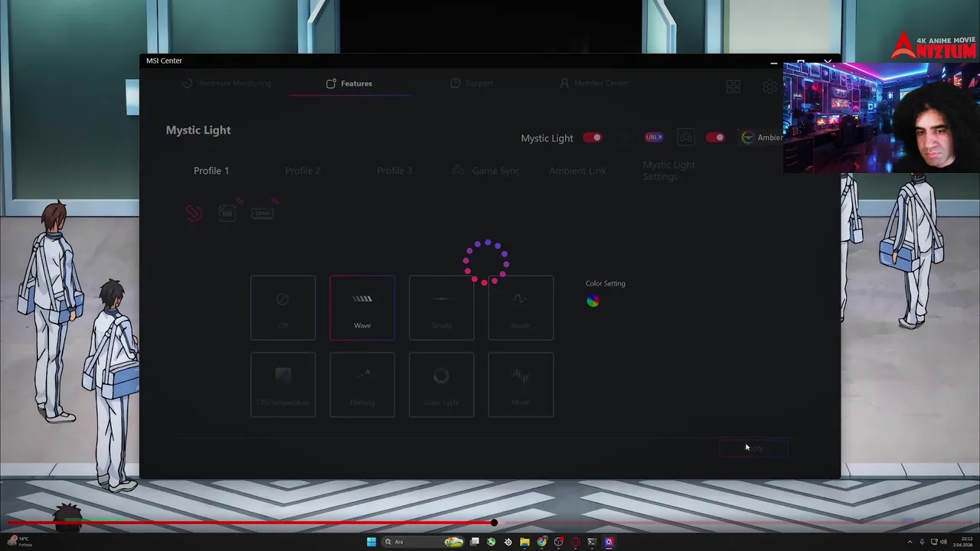Screen dimensions: 980x551
Task: Click the gamepad icon in Mystic Light header
Action: coord(685,138)
